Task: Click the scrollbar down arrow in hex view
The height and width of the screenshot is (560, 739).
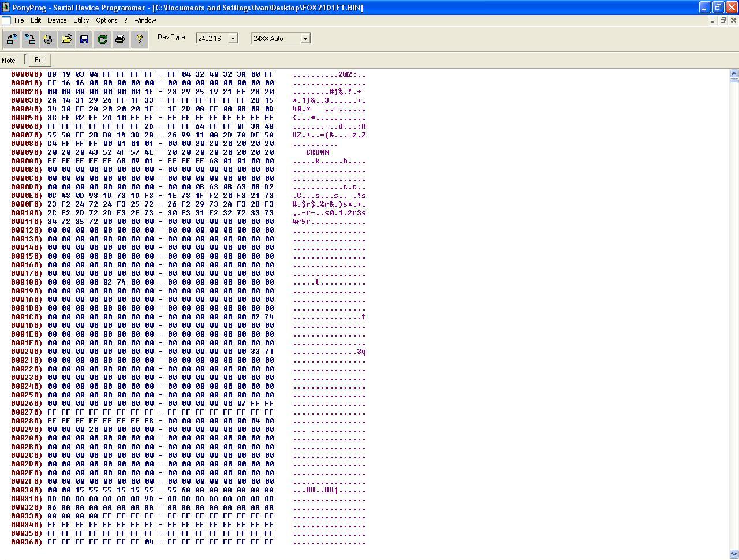Action: (734, 554)
